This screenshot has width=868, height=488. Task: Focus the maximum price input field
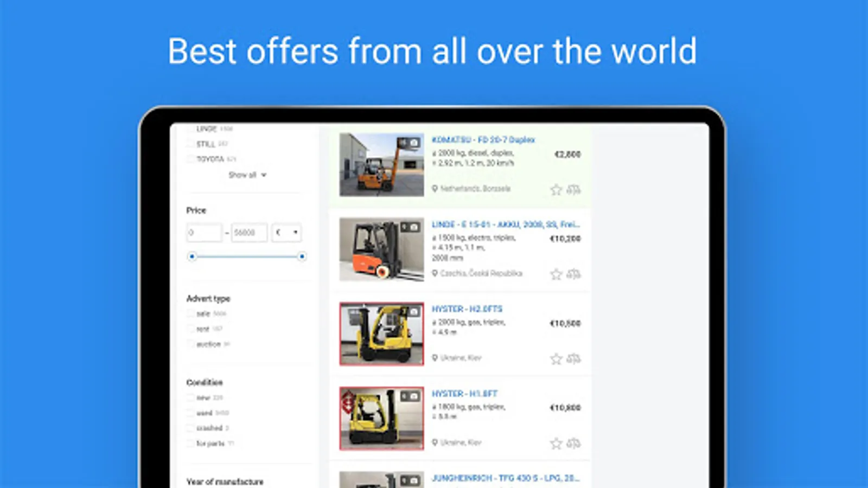pos(250,233)
